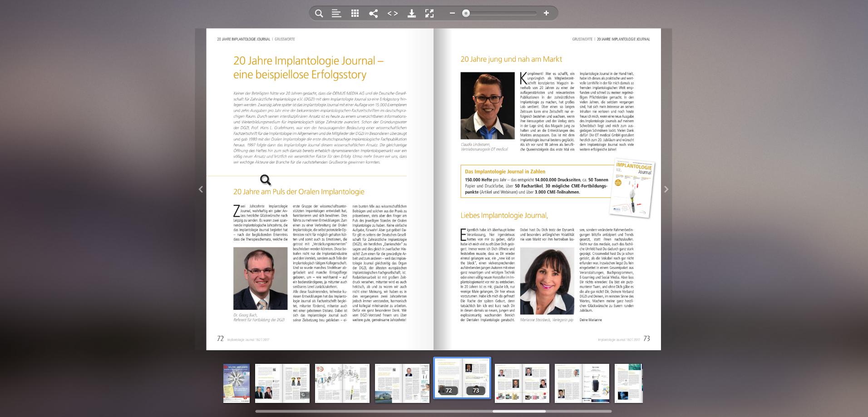The height and width of the screenshot is (417, 868).
Task: Click caption 'Marianne Steinbeck, Verlegerin pip'
Action: [547, 320]
